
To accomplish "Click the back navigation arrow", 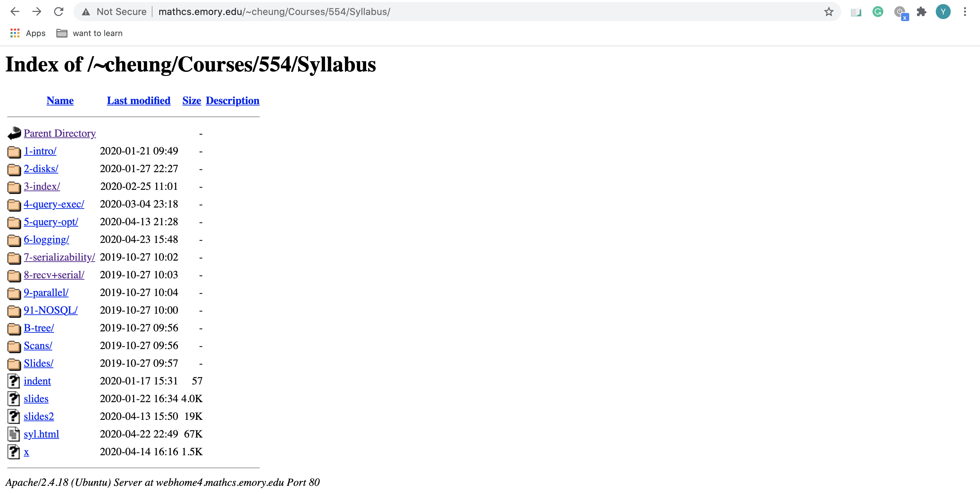I will 16,11.
